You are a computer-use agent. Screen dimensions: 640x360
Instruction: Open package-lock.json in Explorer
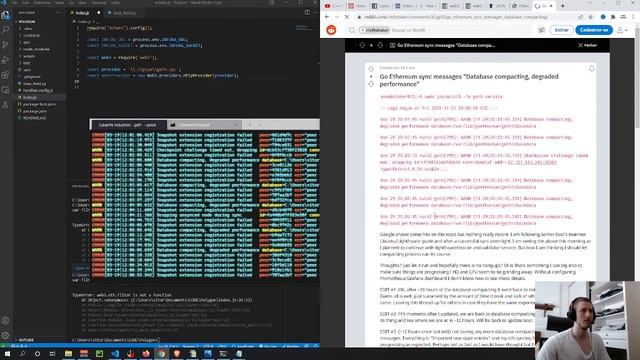click(x=39, y=104)
